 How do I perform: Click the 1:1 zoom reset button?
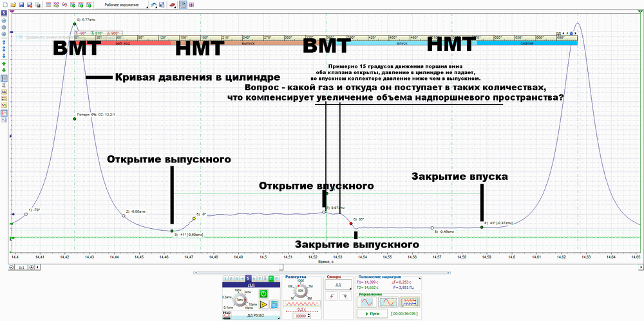click(21, 266)
